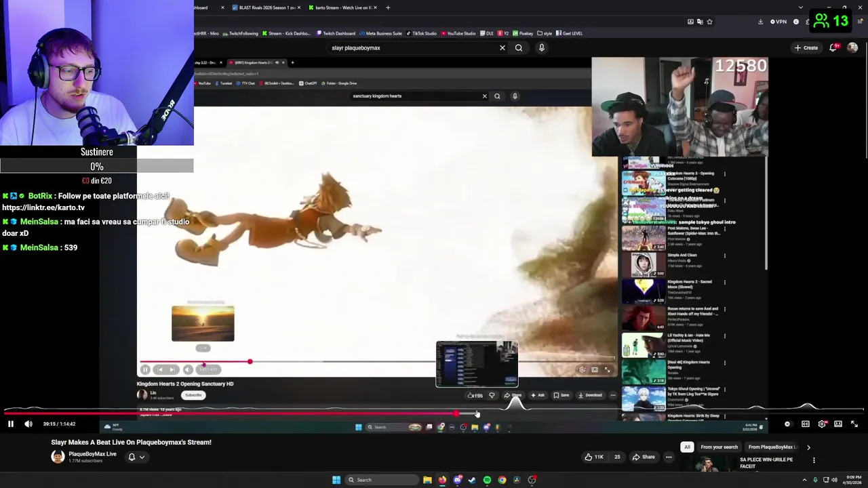Clear the slayr plaqueboymax search text
The image size is (868, 488).
click(x=502, y=48)
